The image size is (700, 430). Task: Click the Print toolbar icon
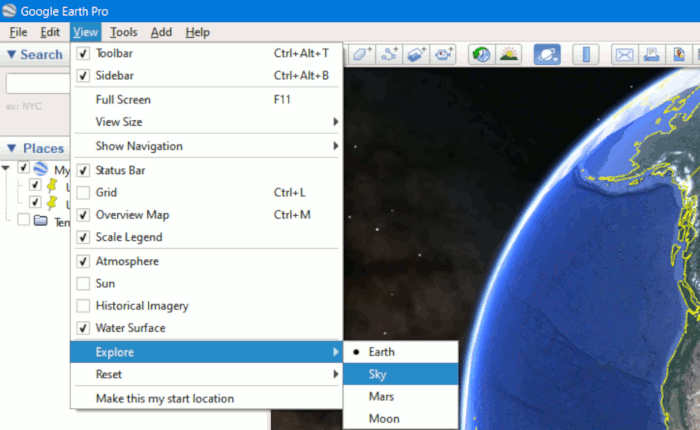click(651, 54)
